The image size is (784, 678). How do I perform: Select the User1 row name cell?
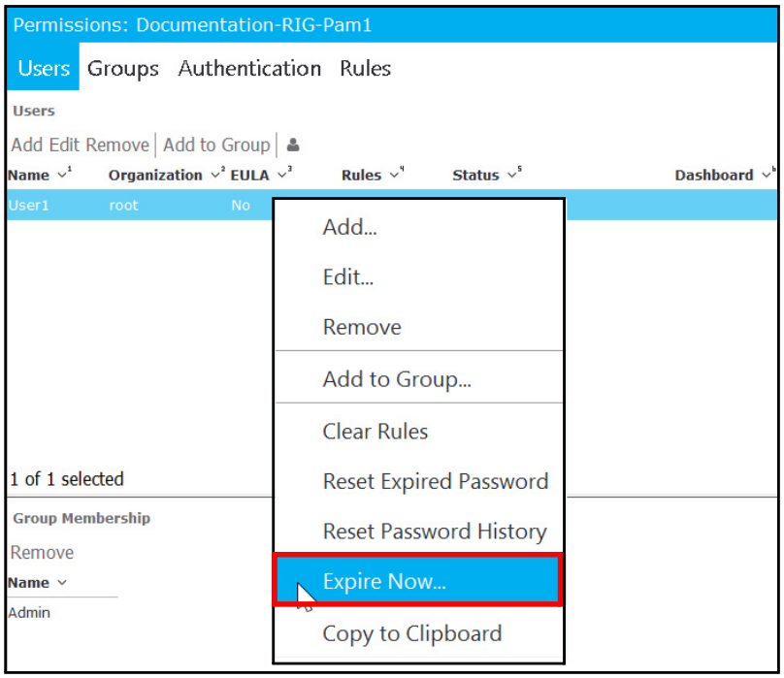pyautogui.click(x=28, y=205)
